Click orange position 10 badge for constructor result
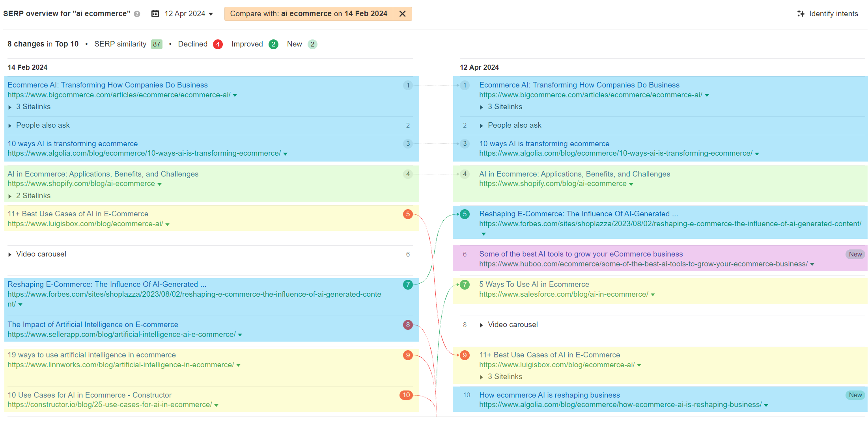The image size is (868, 422). pyautogui.click(x=406, y=395)
